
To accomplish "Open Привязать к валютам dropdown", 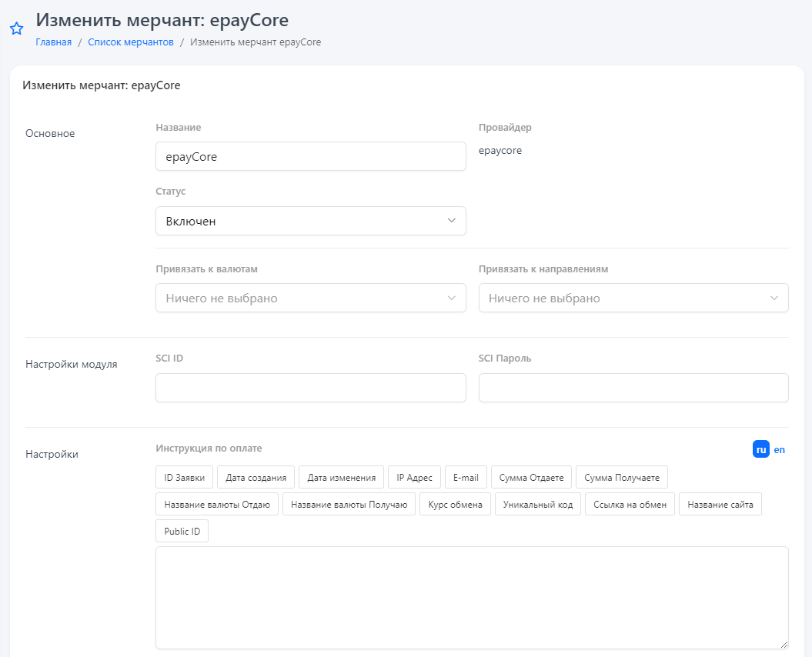I will [310, 298].
